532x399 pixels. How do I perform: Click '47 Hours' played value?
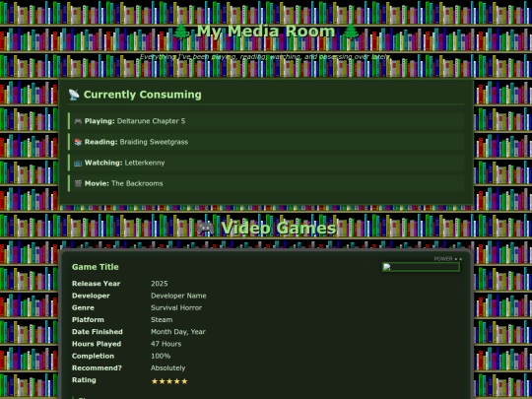point(166,344)
